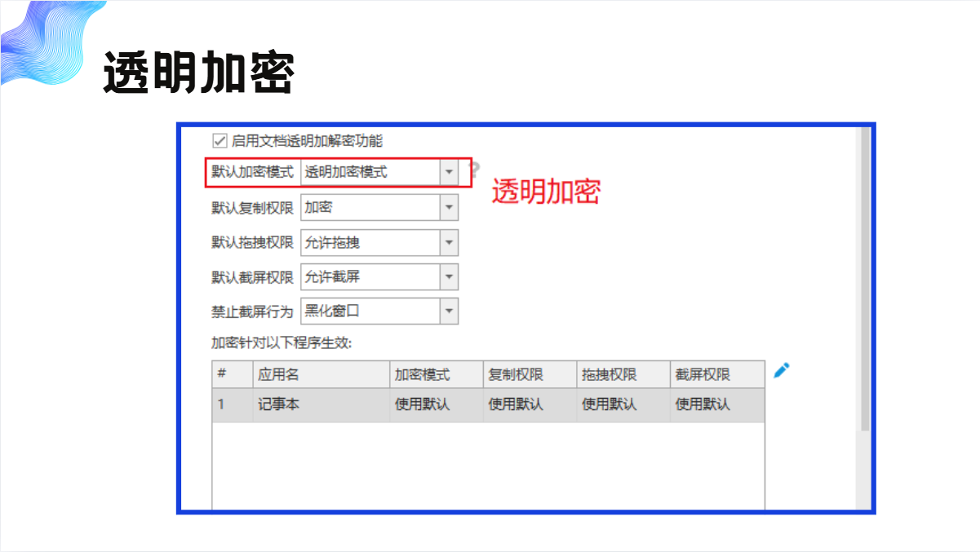Viewport: 980px width, 552px height.
Task: Select the 复制权限 column header
Action: (x=529, y=375)
